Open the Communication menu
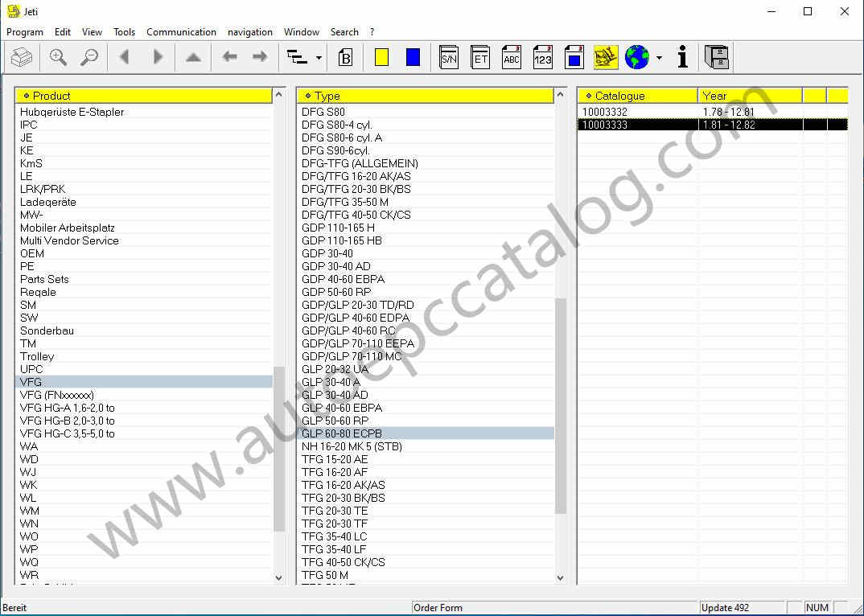The image size is (864, 616). tap(181, 32)
